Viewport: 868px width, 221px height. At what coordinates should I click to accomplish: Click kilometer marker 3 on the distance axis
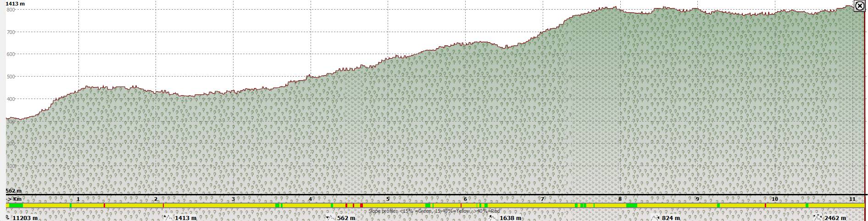[233, 199]
